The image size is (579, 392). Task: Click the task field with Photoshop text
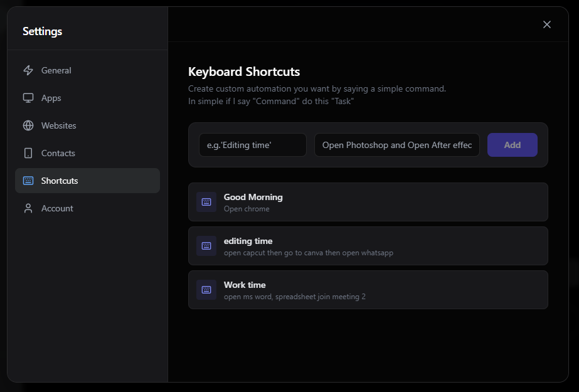coord(396,145)
